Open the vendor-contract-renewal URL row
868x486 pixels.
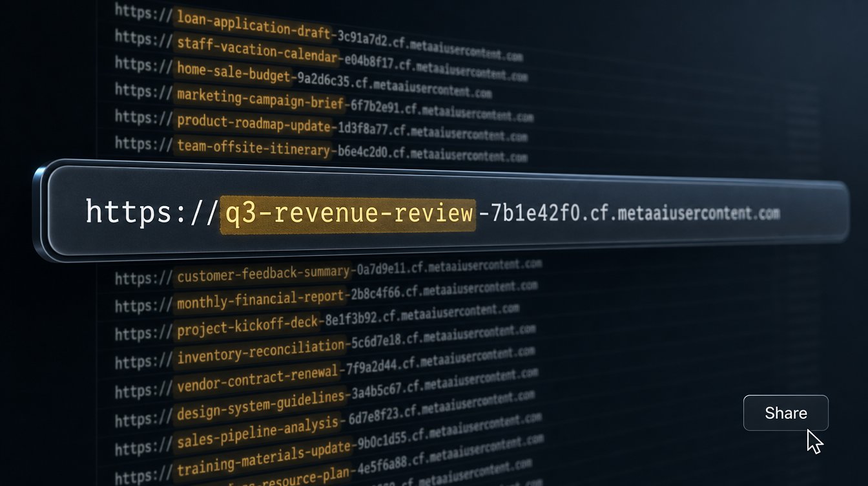(x=325, y=372)
